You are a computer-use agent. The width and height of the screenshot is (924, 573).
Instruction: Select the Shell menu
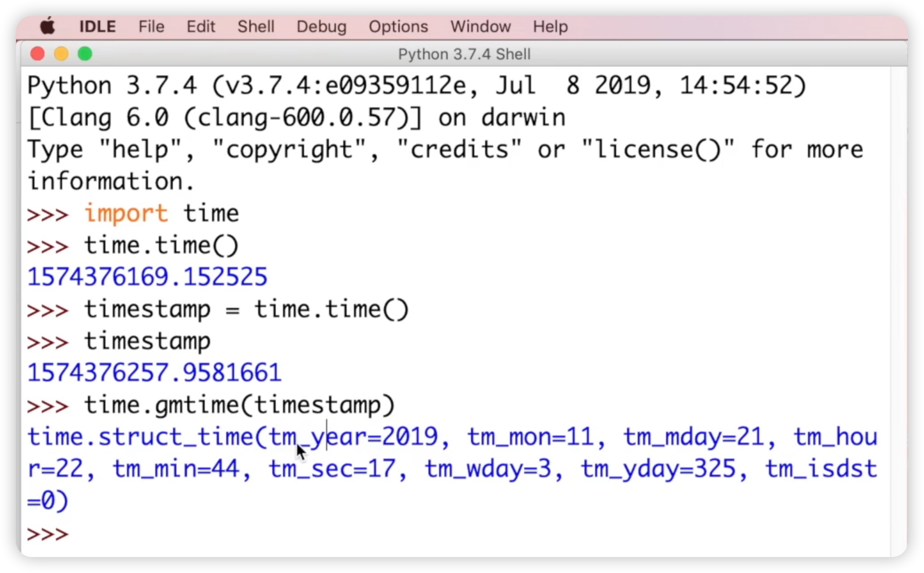point(256,27)
